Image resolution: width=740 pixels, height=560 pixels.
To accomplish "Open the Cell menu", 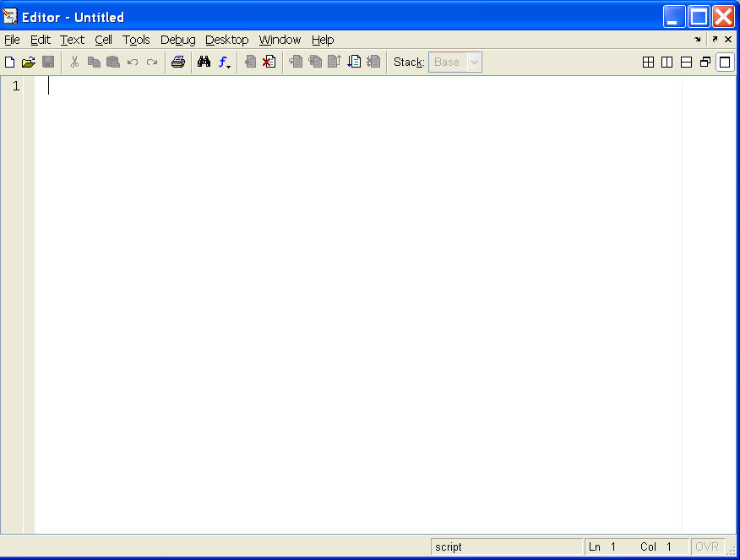I will [103, 40].
